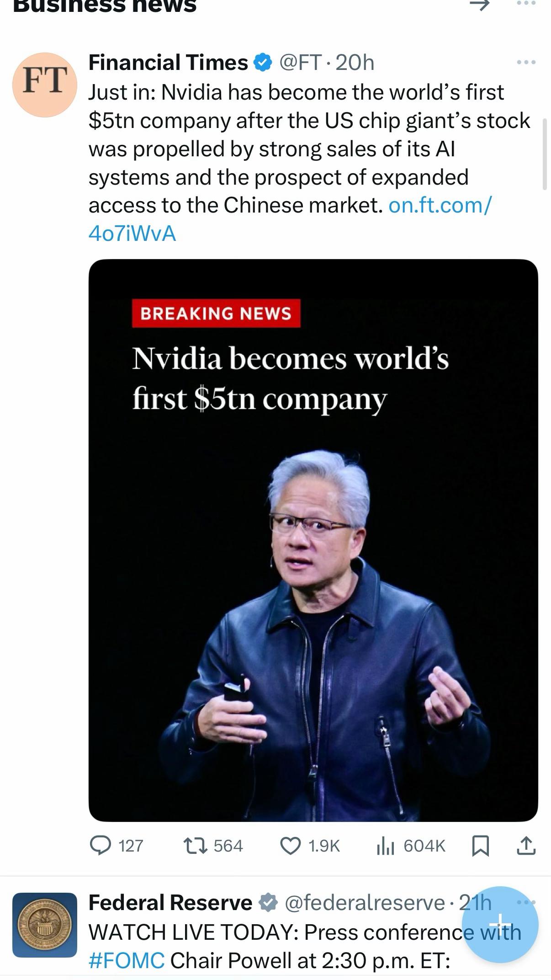Share the Financial Times tweet

(x=526, y=846)
